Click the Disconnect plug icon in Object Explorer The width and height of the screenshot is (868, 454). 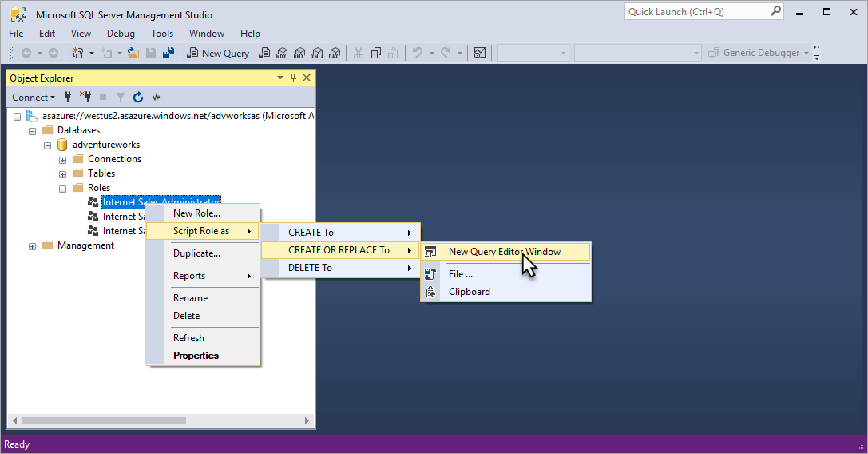click(85, 98)
